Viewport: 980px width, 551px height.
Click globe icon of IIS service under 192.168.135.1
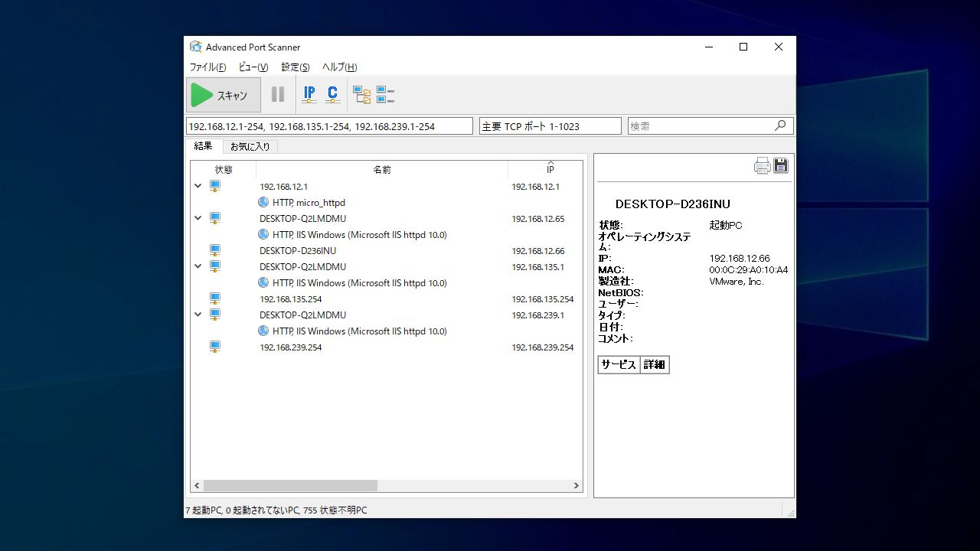(263, 282)
